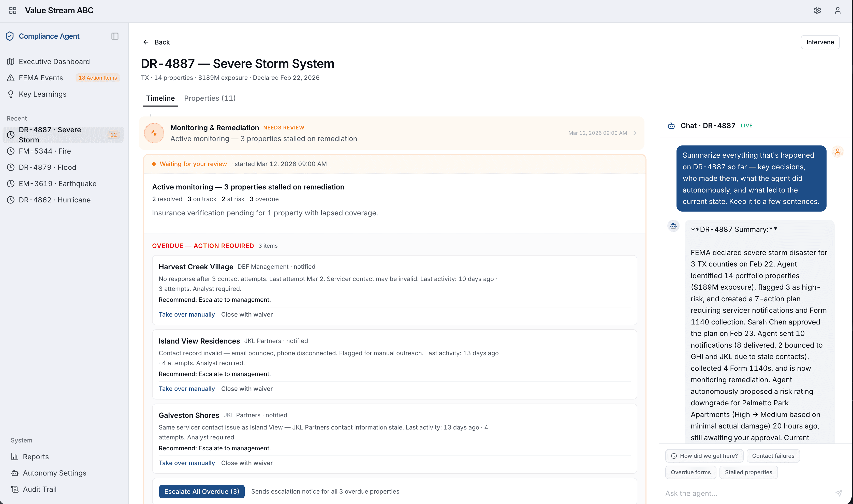Click the Compliance Agent title
The height and width of the screenshot is (504, 853).
pyautogui.click(x=49, y=36)
